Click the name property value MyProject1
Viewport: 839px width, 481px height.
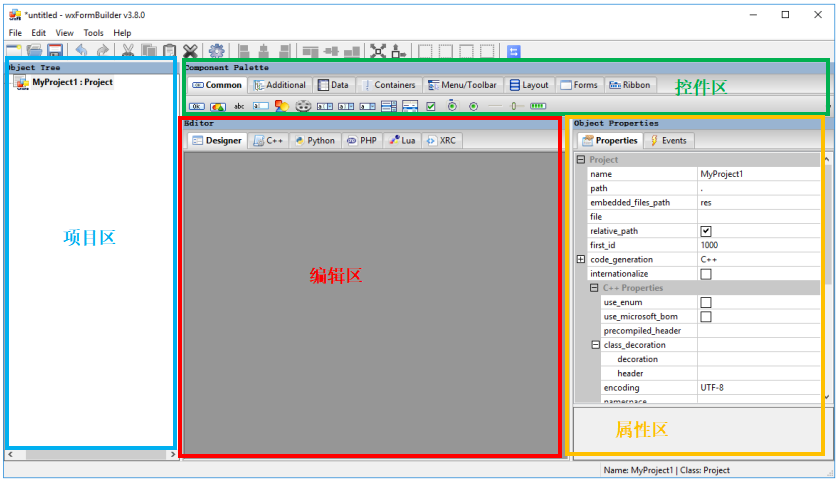pos(758,174)
